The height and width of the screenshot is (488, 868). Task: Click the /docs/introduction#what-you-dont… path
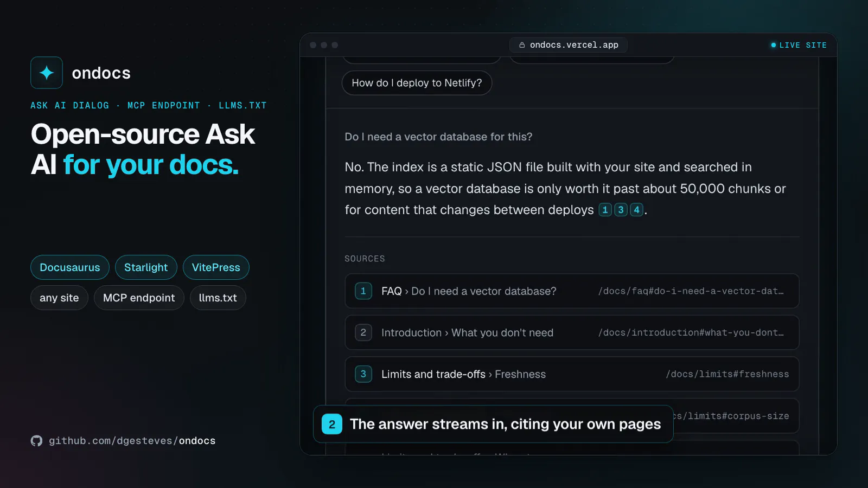coord(691,332)
